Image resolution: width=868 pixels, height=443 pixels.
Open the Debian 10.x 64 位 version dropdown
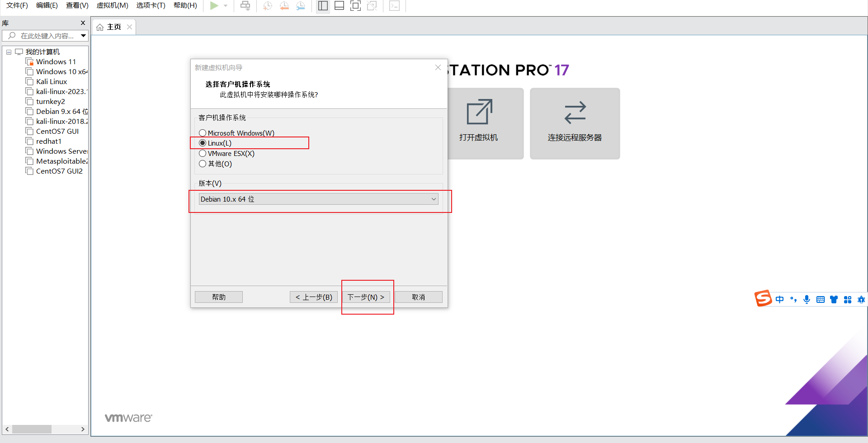[319, 199]
